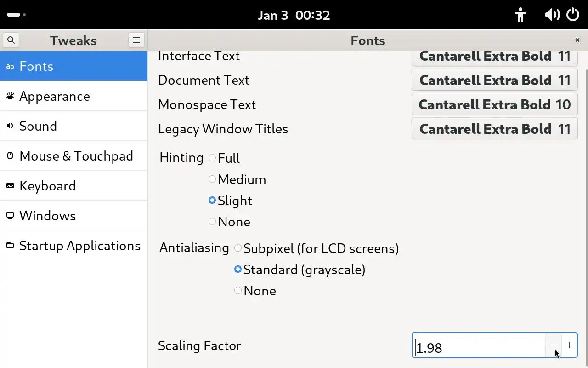
Task: Choose Subpixel antialiasing radio button
Action: (x=238, y=248)
